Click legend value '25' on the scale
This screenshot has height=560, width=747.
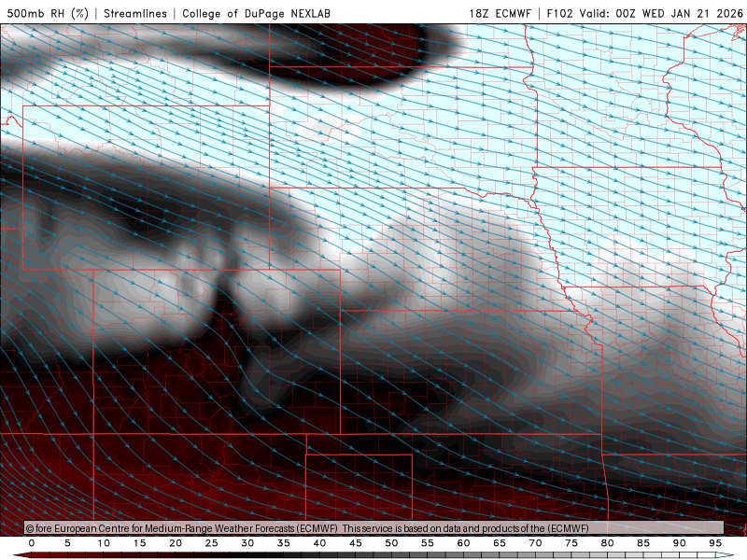[x=212, y=543]
